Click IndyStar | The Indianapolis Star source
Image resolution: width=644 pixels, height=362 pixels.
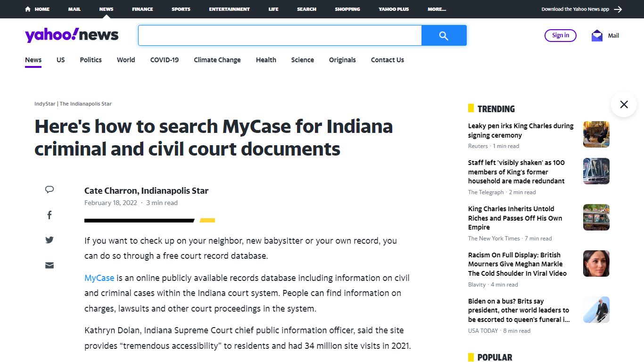[73, 104]
